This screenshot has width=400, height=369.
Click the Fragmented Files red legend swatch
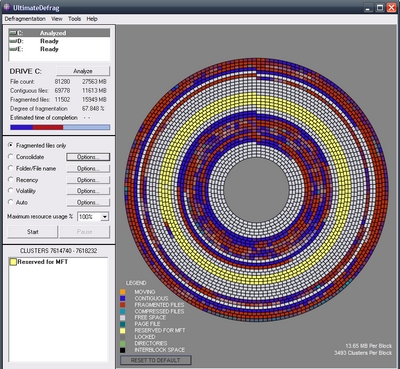(x=123, y=305)
